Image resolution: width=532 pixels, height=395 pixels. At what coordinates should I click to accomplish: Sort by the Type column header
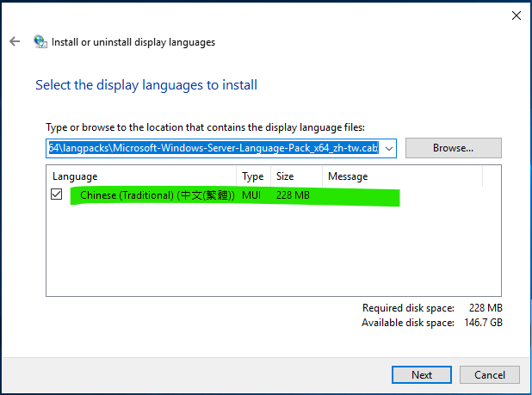[x=253, y=176]
